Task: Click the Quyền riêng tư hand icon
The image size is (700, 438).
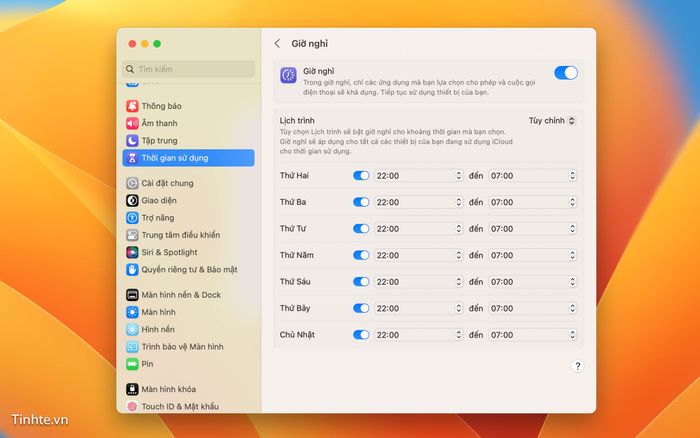Action: pyautogui.click(x=132, y=270)
